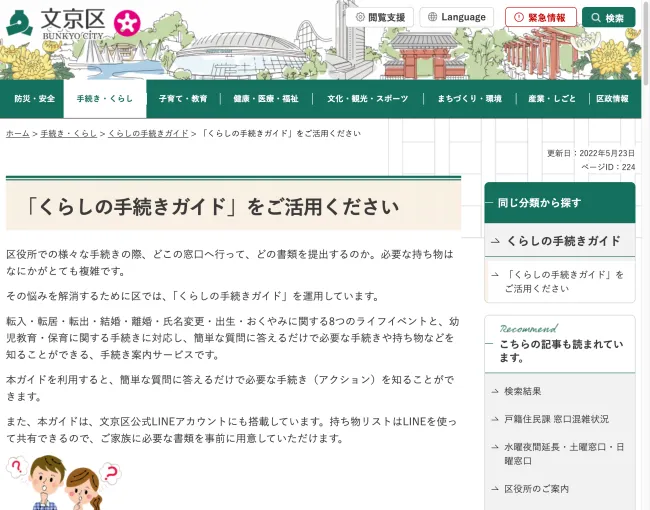Click the 同じ分類から探す sidebar heading

pos(560,203)
